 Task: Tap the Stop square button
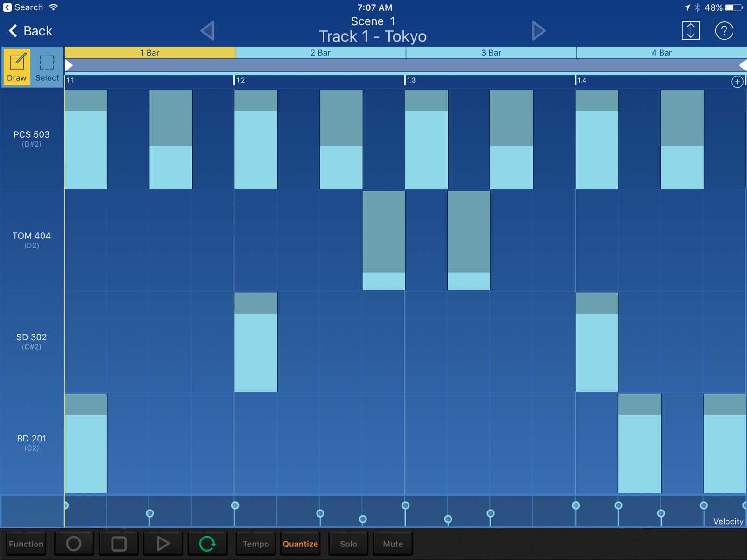click(119, 544)
